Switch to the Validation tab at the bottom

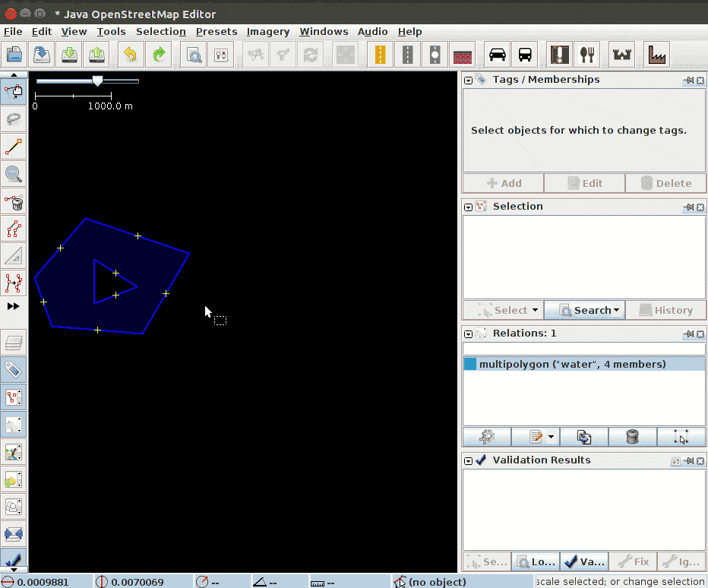click(x=584, y=562)
